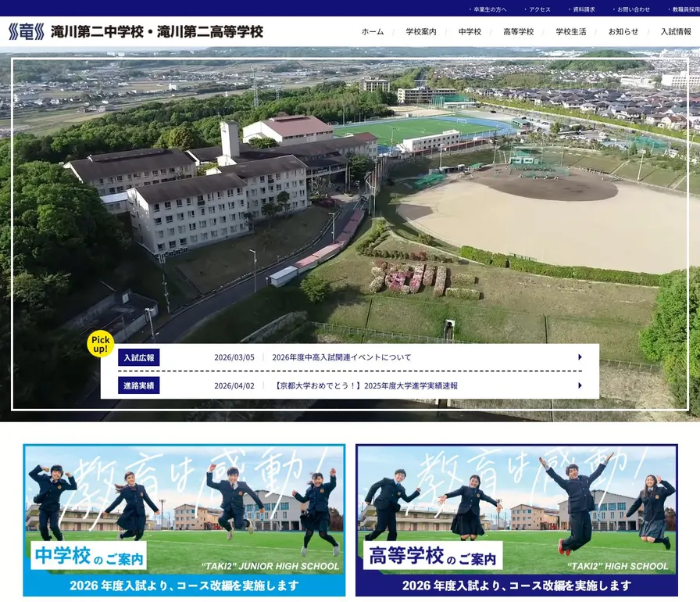Image resolution: width=700 pixels, height=602 pixels.
Task: Click the Takigawa Daini school logo
Action: click(27, 32)
